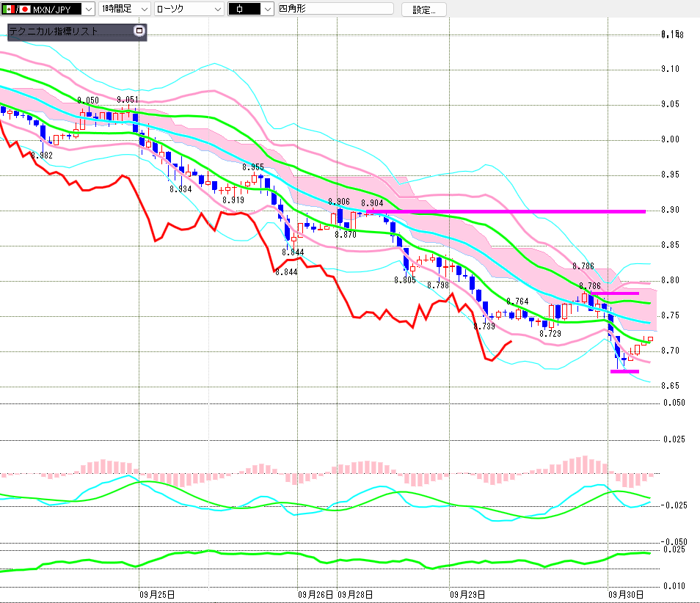700x603 pixels.
Task: Click the 9.050 high price label
Action: (x=88, y=100)
